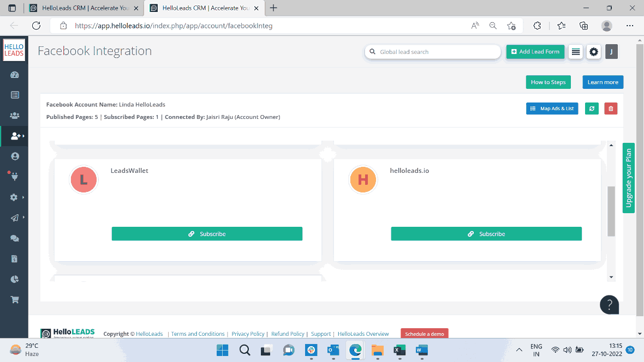
Task: Open the taskbar Search icon
Action: 245,350
